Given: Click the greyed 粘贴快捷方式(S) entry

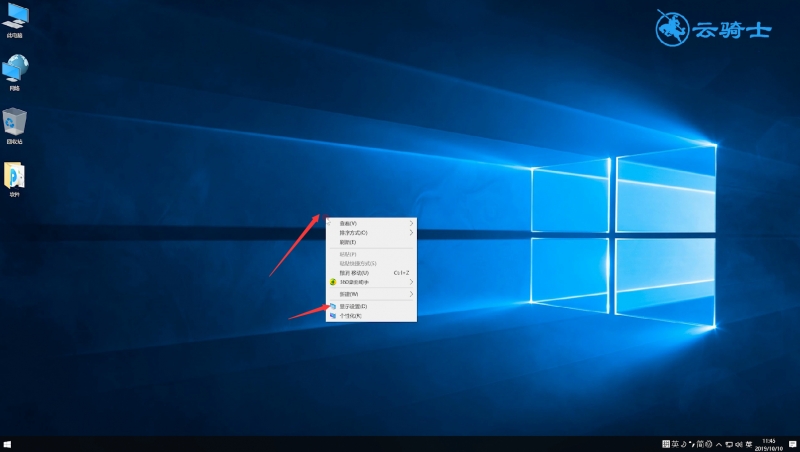Looking at the screenshot, I should 371,263.
